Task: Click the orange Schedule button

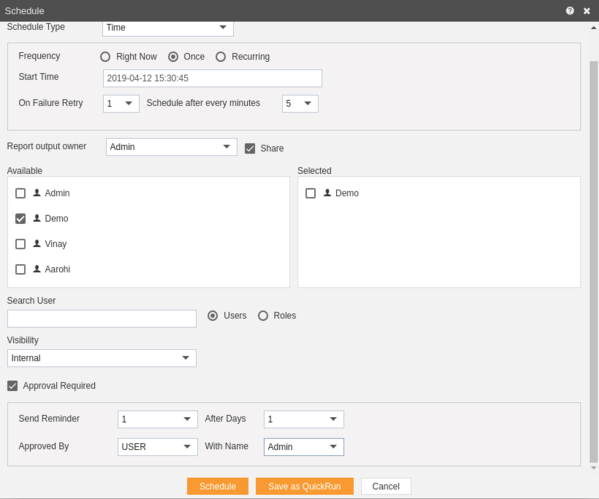Action: [x=218, y=486]
